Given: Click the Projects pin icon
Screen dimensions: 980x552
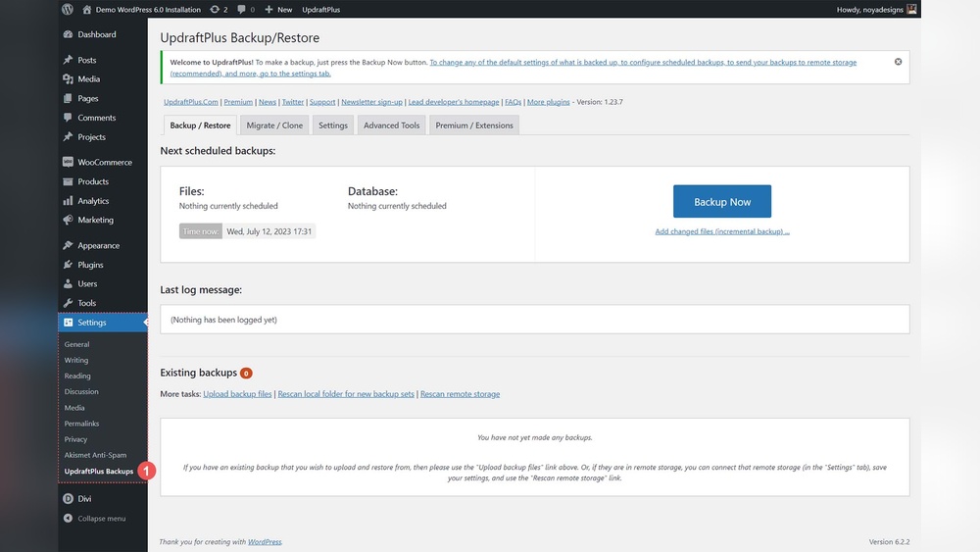Looking at the screenshot, I should click(x=69, y=137).
